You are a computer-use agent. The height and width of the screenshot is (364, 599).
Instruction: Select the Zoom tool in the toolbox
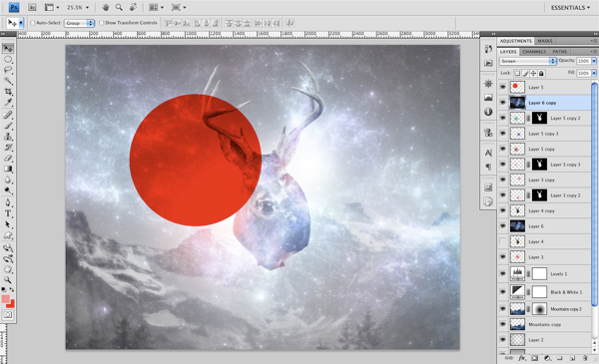pyautogui.click(x=8, y=280)
